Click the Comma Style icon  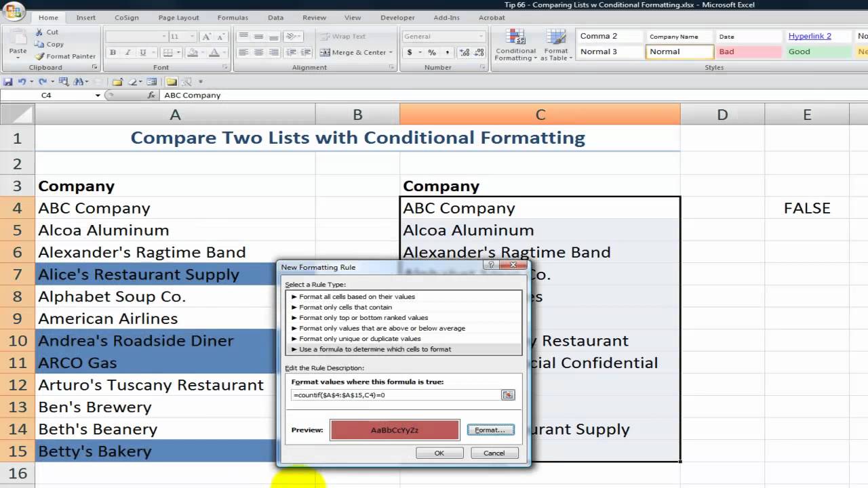tap(447, 52)
